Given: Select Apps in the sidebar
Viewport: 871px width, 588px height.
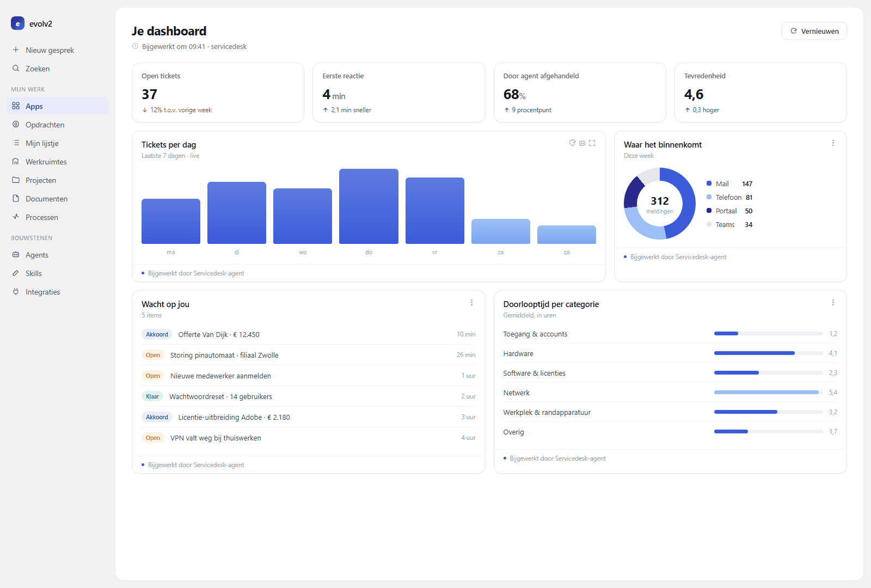Looking at the screenshot, I should point(58,106).
